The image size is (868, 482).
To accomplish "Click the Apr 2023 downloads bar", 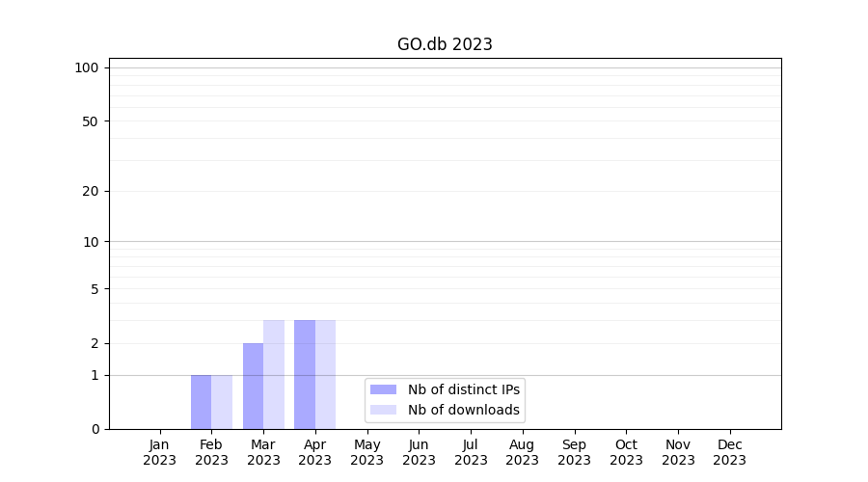I will point(326,374).
